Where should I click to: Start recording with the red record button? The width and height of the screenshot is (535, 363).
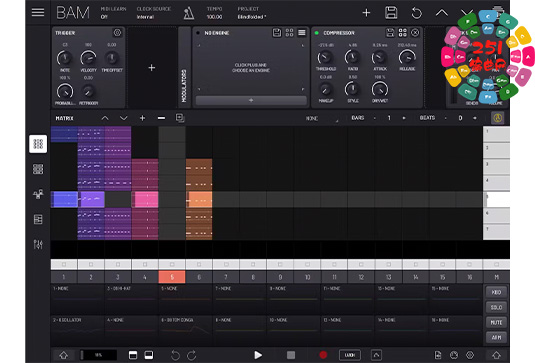323,355
